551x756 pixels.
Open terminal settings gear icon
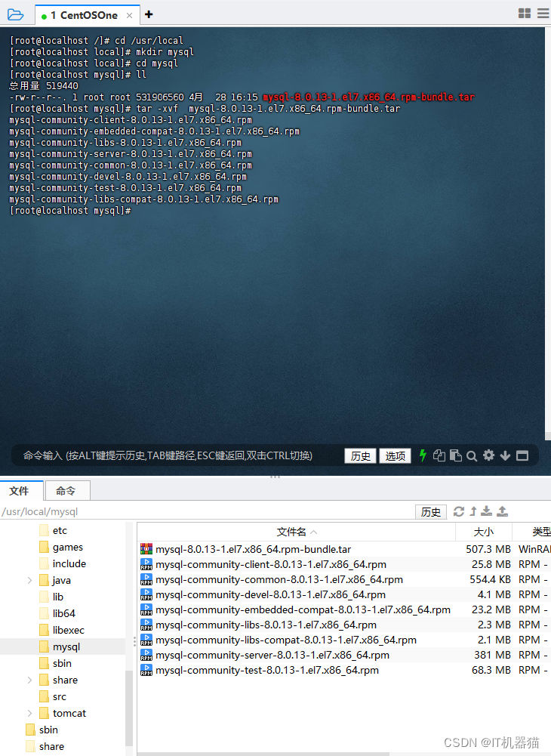(x=488, y=455)
